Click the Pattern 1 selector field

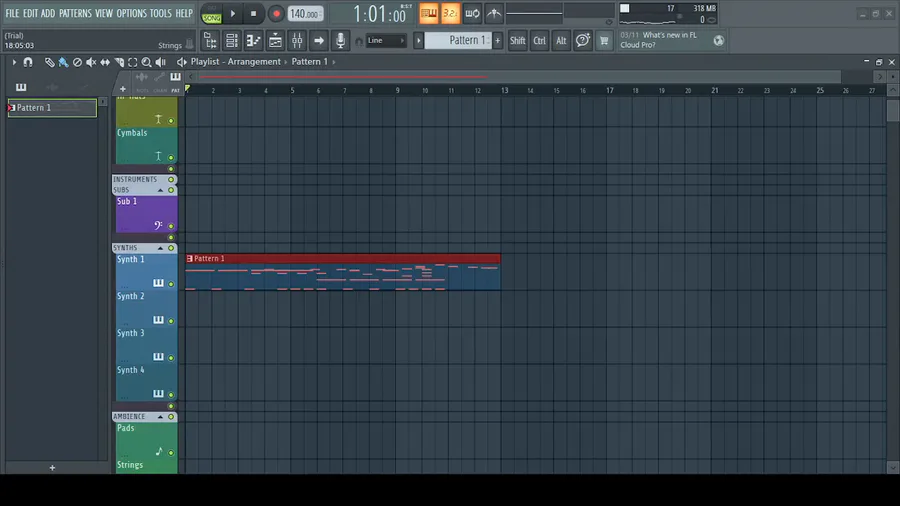click(458, 40)
